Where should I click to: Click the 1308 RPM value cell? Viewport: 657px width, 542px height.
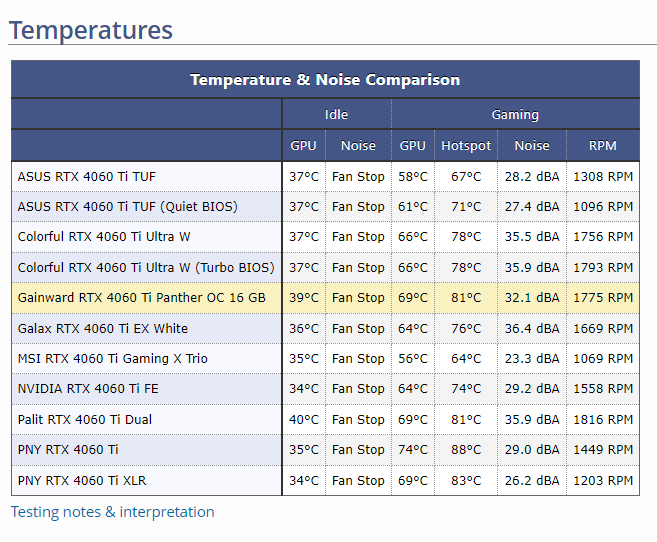[602, 177]
